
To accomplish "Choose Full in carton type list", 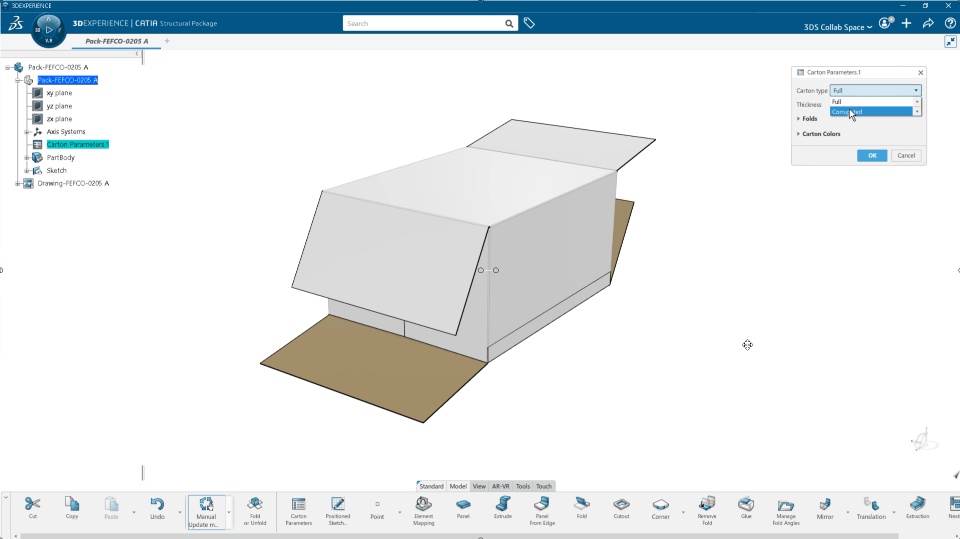I will tap(871, 102).
